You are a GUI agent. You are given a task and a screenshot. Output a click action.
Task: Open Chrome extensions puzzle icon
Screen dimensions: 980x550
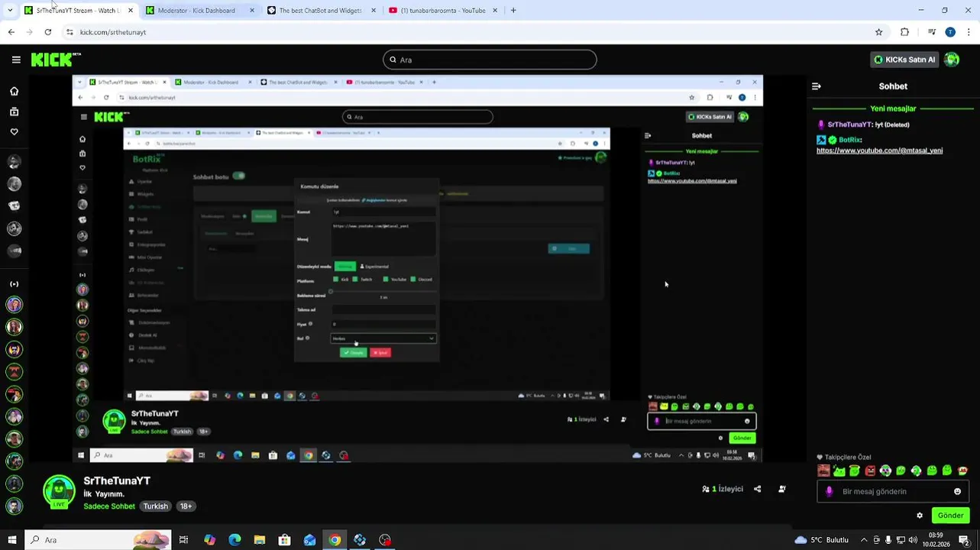point(905,32)
